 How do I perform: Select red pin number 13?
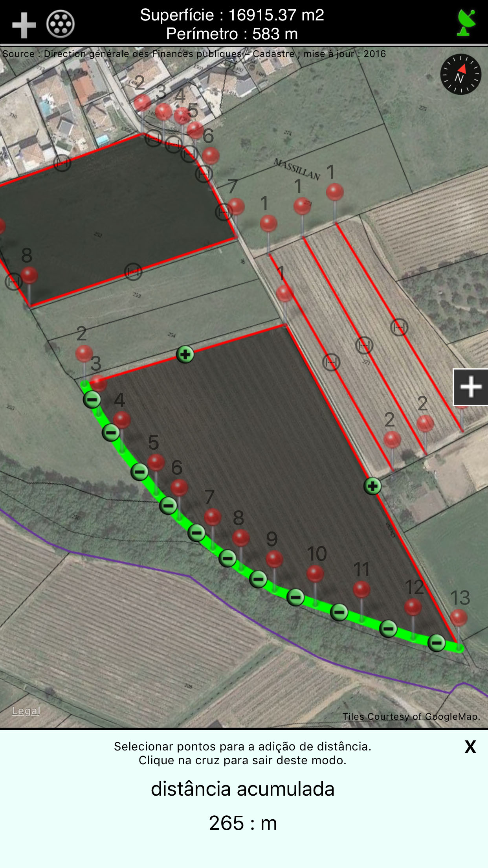(459, 618)
